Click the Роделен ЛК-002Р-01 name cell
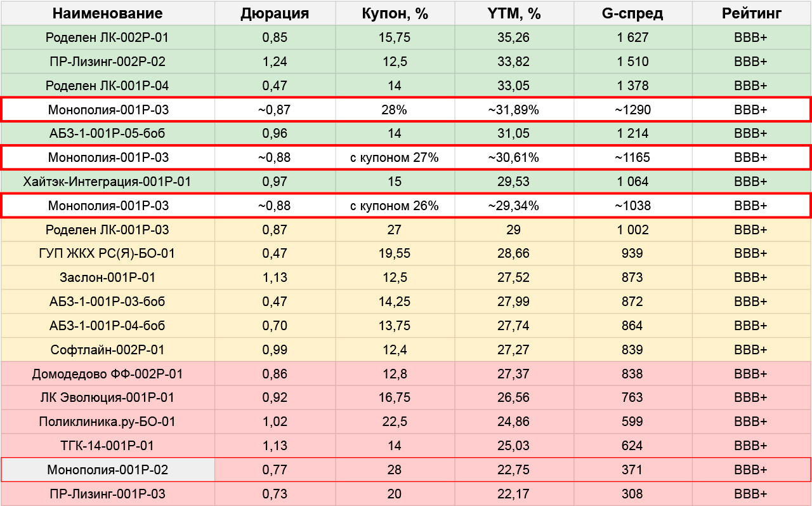Viewport: 812px width, 506px height. pos(107,37)
